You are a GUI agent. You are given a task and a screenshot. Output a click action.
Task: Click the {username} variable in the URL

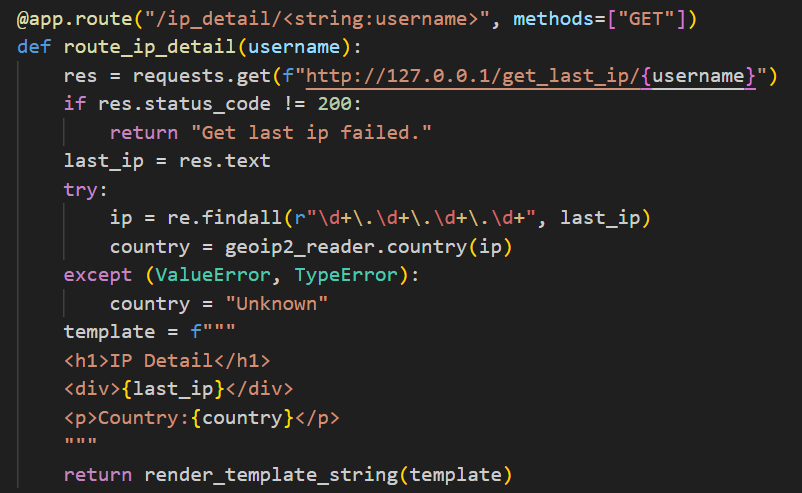[698, 76]
